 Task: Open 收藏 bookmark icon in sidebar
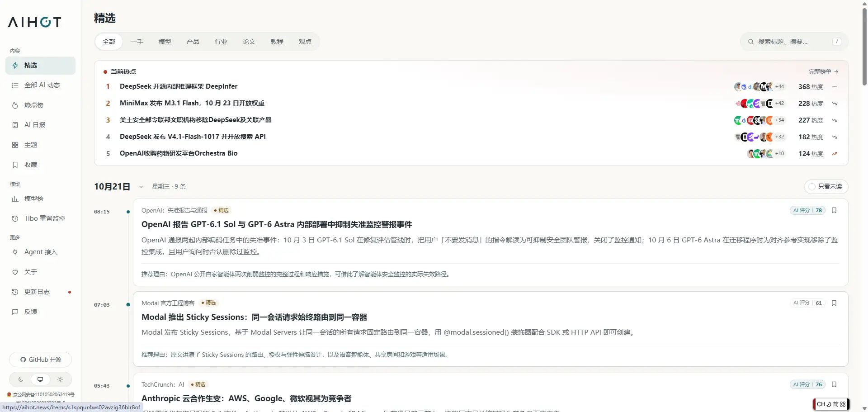[15, 165]
